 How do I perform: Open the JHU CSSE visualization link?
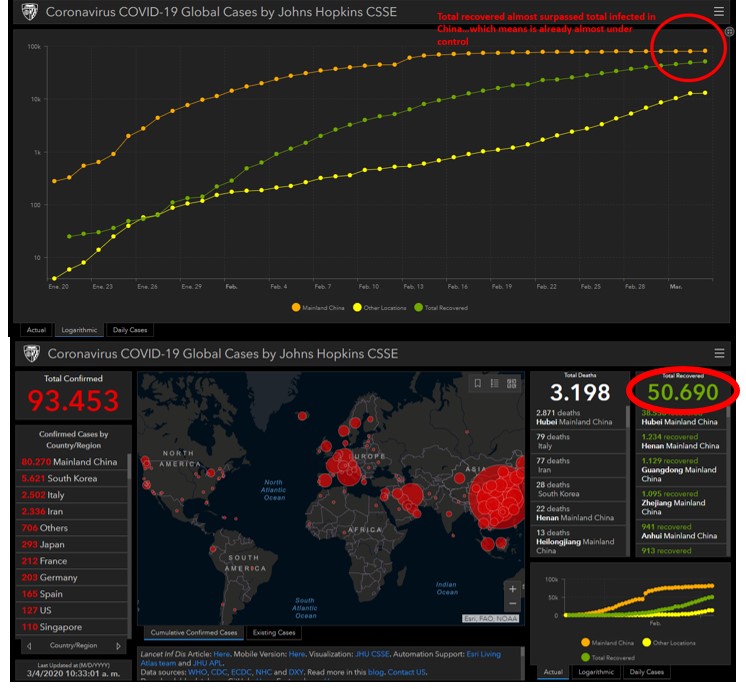pos(372,654)
